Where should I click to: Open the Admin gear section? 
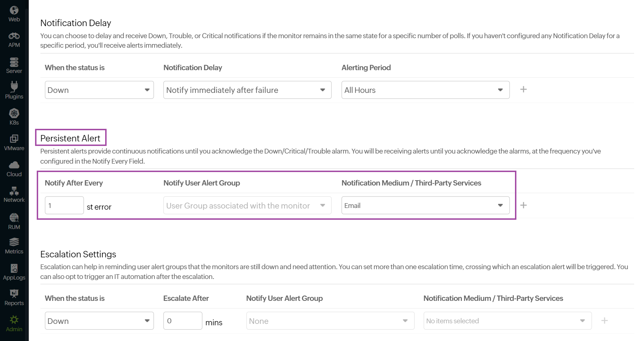point(14,323)
